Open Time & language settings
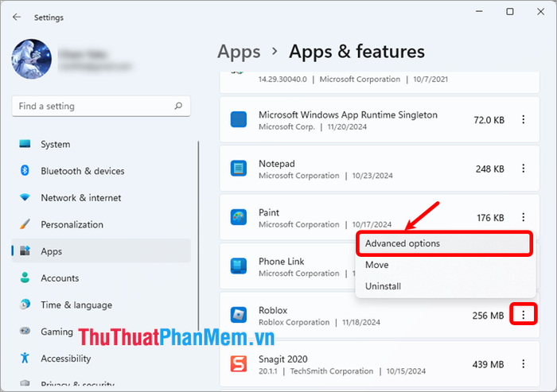 pos(101,305)
